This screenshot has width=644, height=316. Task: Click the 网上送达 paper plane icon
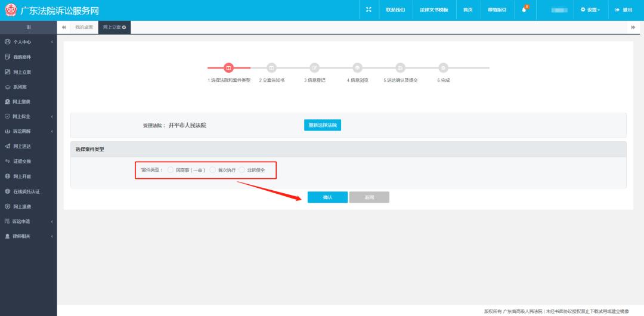(x=7, y=146)
